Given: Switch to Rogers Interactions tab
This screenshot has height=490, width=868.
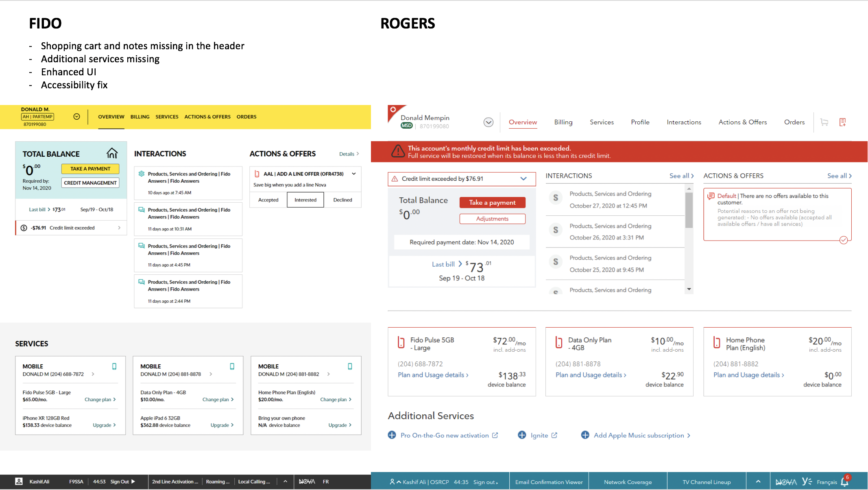Looking at the screenshot, I should click(684, 122).
